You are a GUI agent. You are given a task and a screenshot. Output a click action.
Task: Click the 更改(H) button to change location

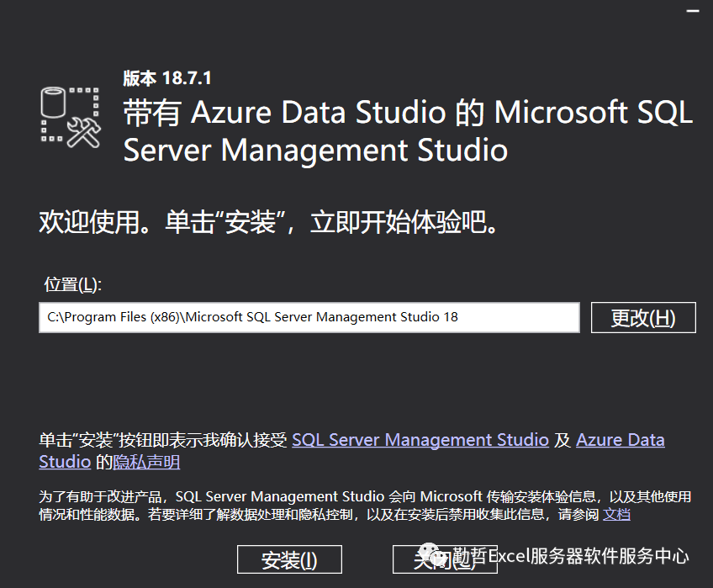[x=643, y=318]
